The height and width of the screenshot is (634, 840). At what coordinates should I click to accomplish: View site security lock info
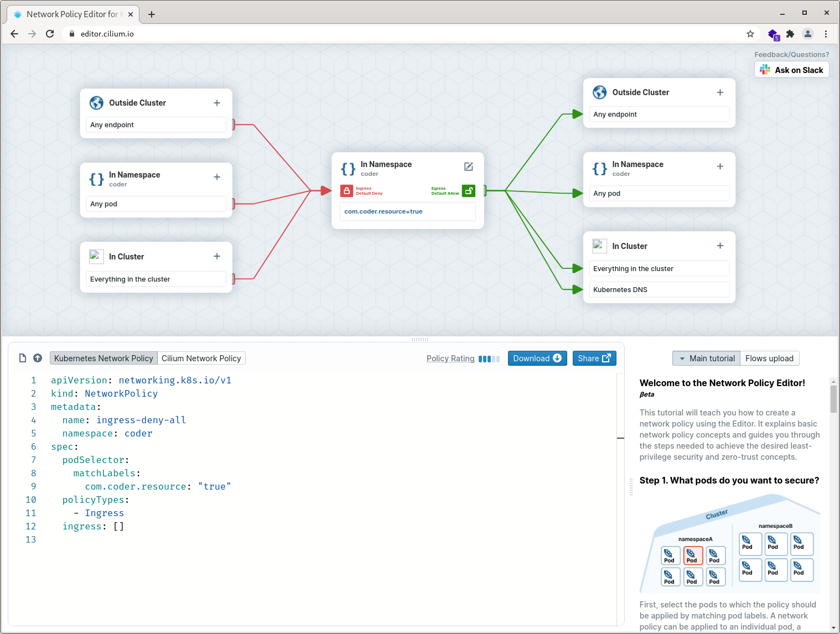[71, 34]
